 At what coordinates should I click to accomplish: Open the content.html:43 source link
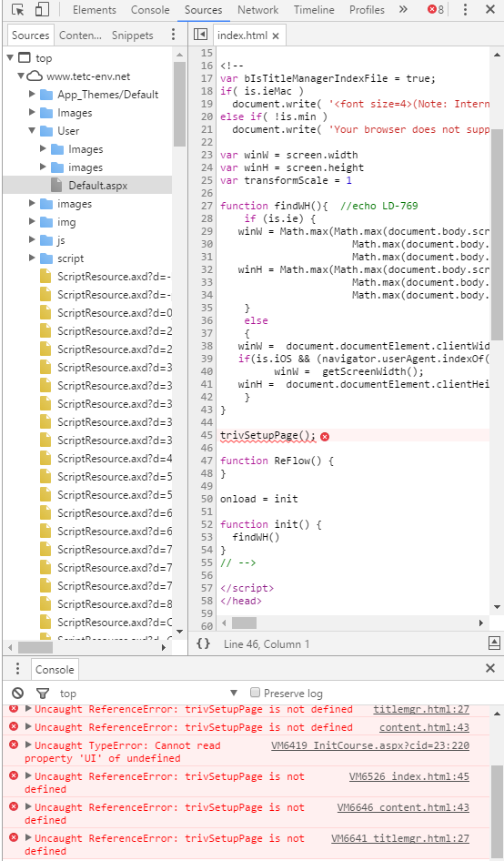tap(424, 727)
